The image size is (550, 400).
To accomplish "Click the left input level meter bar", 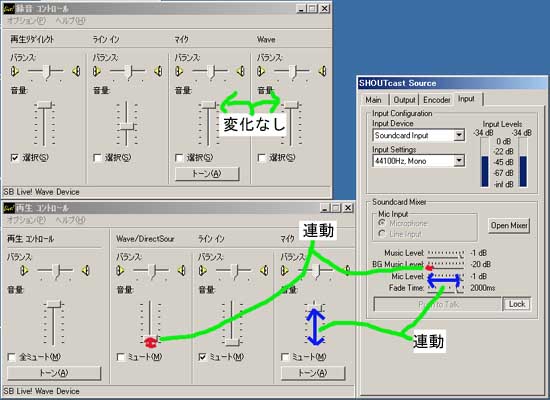I will (x=484, y=162).
